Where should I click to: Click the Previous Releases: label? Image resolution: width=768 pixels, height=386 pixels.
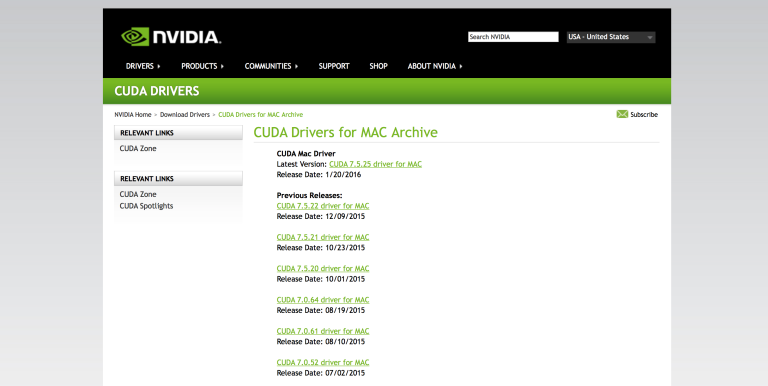pyautogui.click(x=310, y=195)
